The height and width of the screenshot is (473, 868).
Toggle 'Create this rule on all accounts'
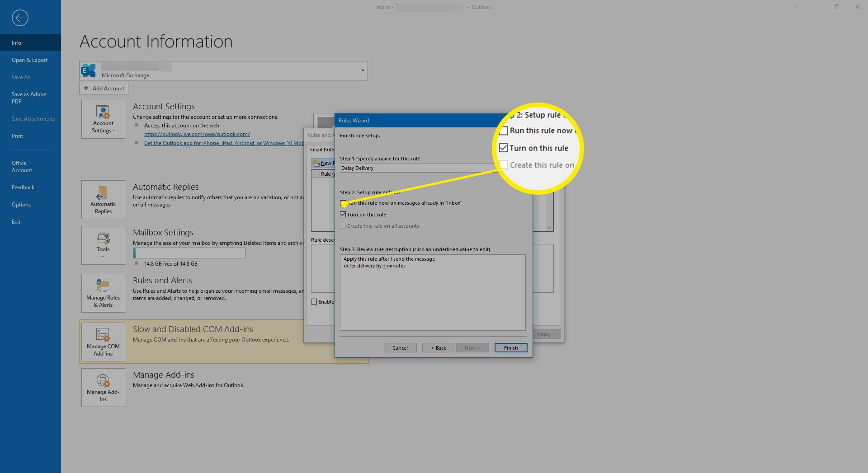click(343, 226)
